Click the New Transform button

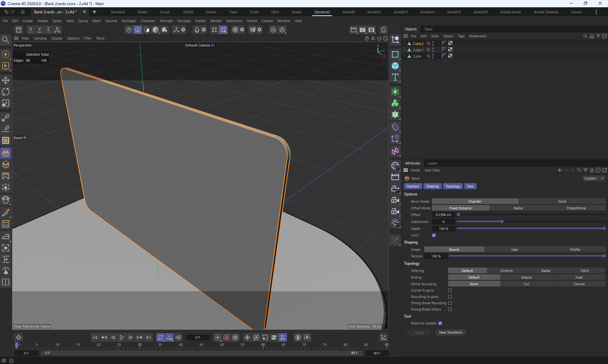tap(450, 332)
